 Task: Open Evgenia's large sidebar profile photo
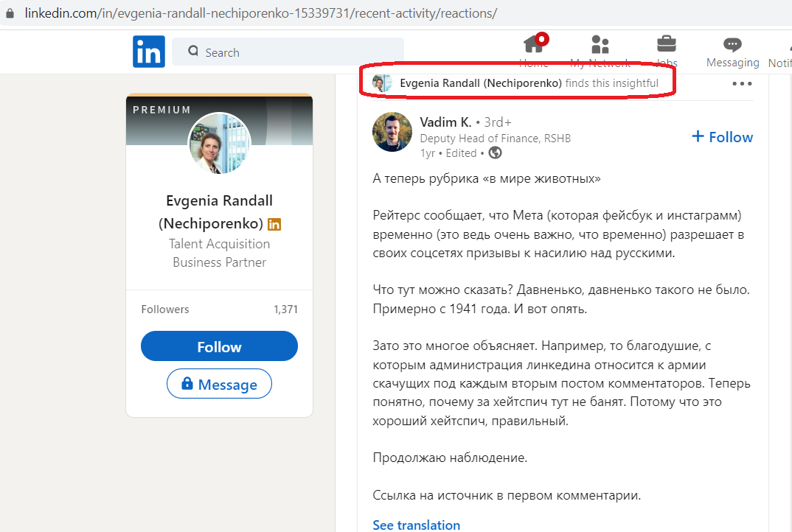pyautogui.click(x=219, y=144)
